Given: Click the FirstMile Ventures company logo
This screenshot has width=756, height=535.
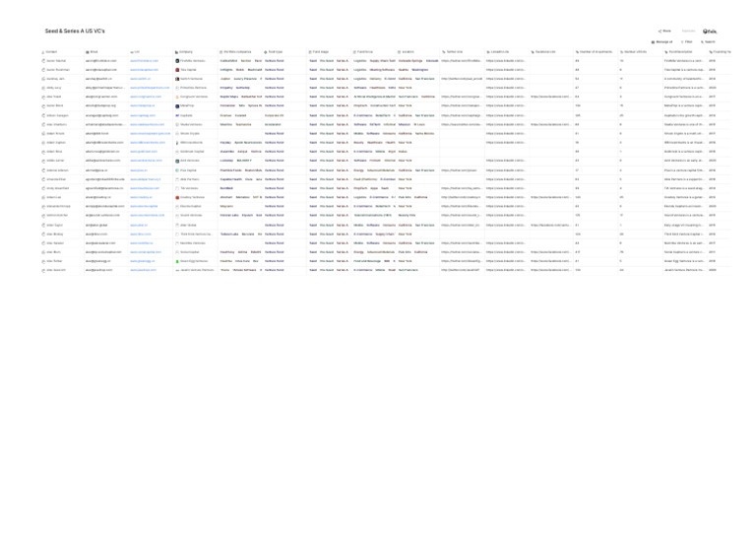Looking at the screenshot, I should 177,61.
